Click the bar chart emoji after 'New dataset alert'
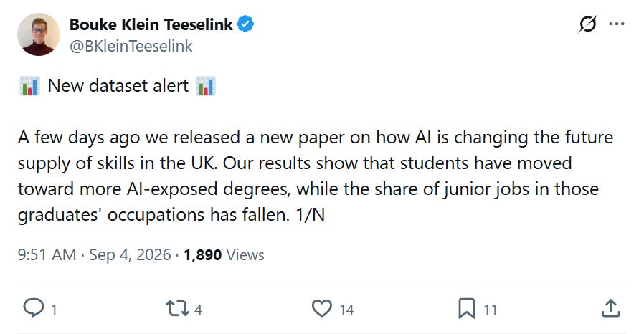Screen dimensions: 644x334 point(206,86)
